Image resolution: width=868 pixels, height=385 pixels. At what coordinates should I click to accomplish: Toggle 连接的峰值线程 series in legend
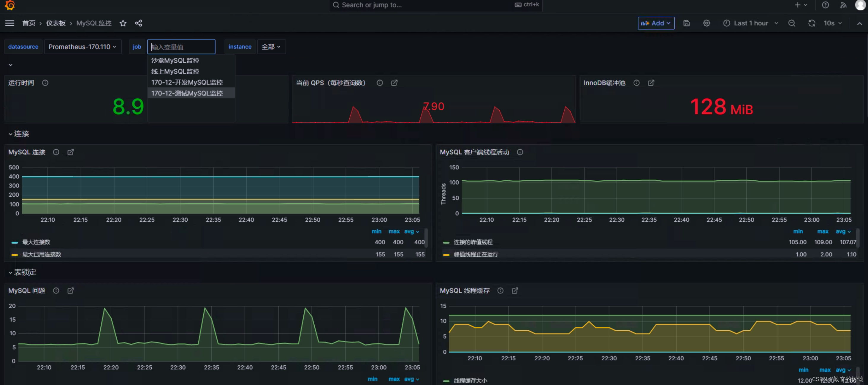tap(473, 242)
